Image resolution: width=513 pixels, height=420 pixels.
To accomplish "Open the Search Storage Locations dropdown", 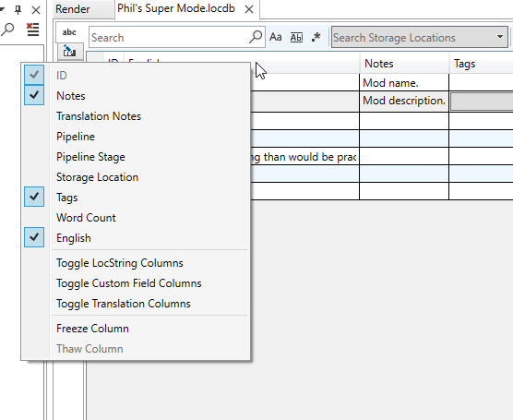I will [x=499, y=37].
